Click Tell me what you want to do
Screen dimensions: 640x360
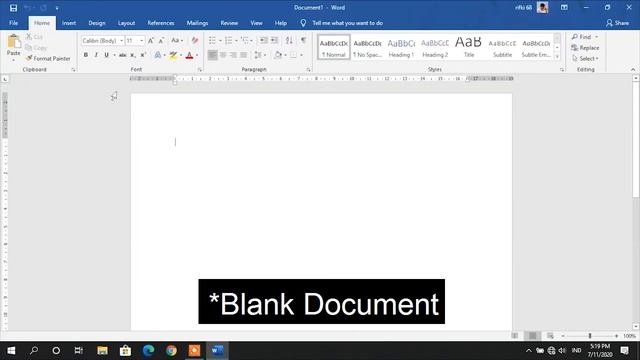pyautogui.click(x=347, y=23)
